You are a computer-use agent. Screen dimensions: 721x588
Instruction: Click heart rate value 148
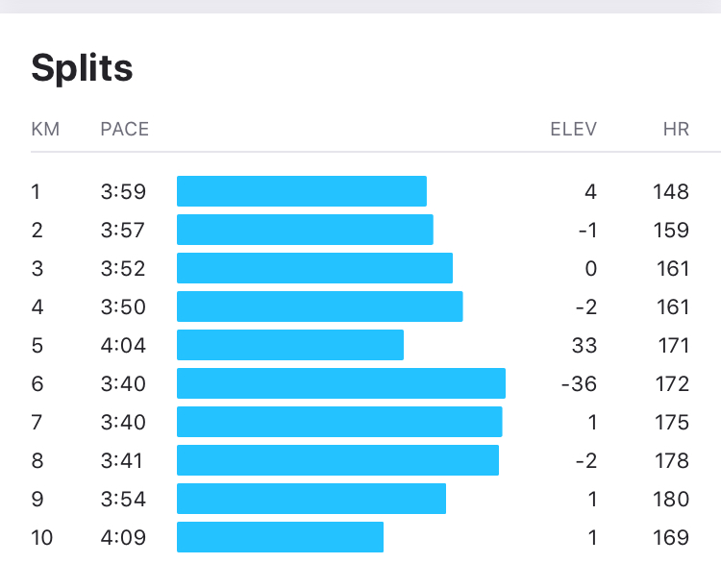click(x=671, y=192)
